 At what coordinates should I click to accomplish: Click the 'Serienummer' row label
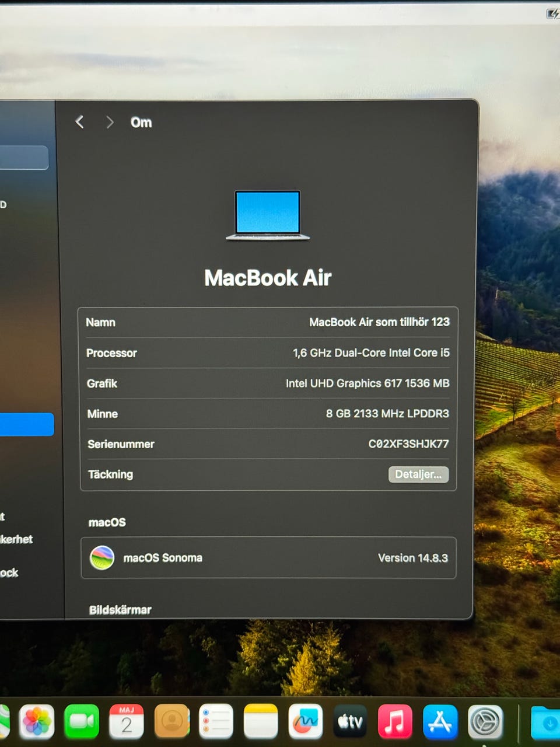tap(121, 444)
